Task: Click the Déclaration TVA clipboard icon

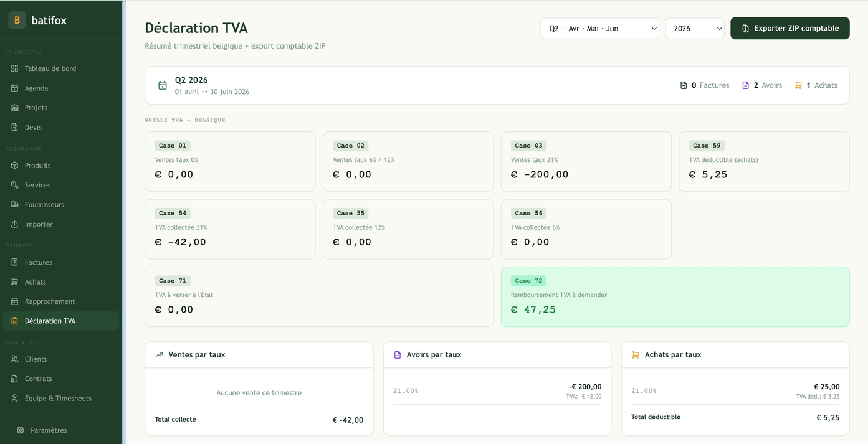Action: coord(14,321)
